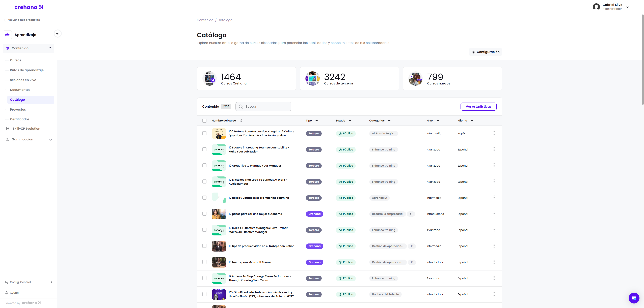Click the Aprende IA category tag
The image size is (644, 308).
click(x=379, y=198)
